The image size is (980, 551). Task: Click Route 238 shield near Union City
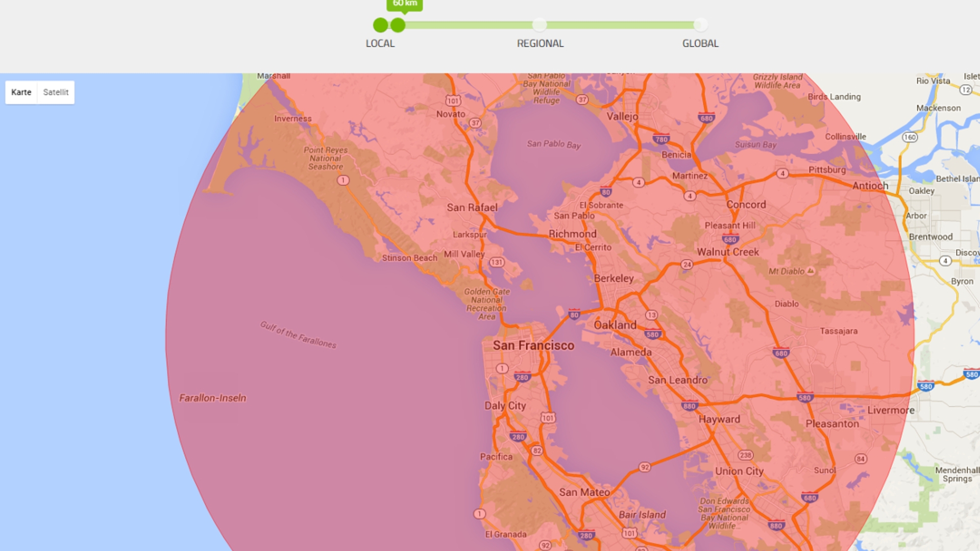click(x=745, y=455)
